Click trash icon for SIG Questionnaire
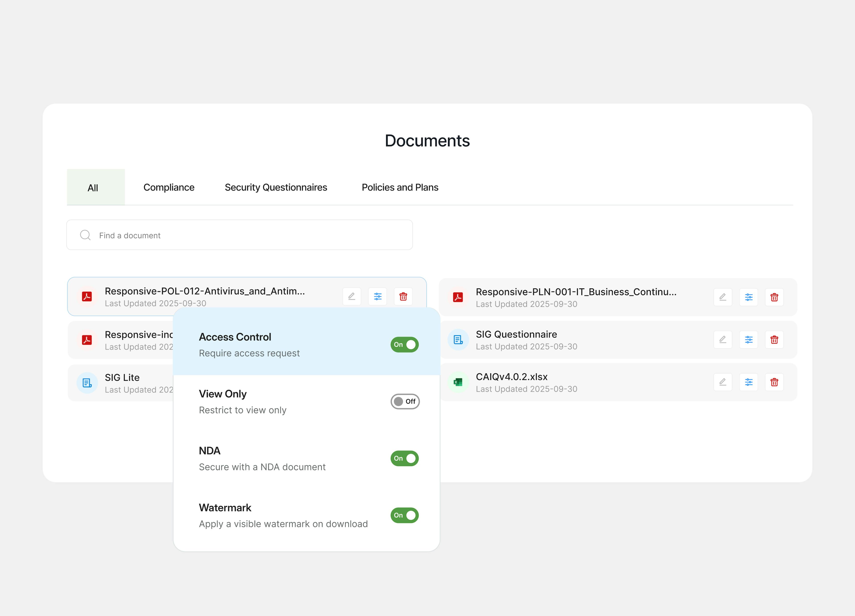This screenshot has height=616, width=855. [774, 340]
